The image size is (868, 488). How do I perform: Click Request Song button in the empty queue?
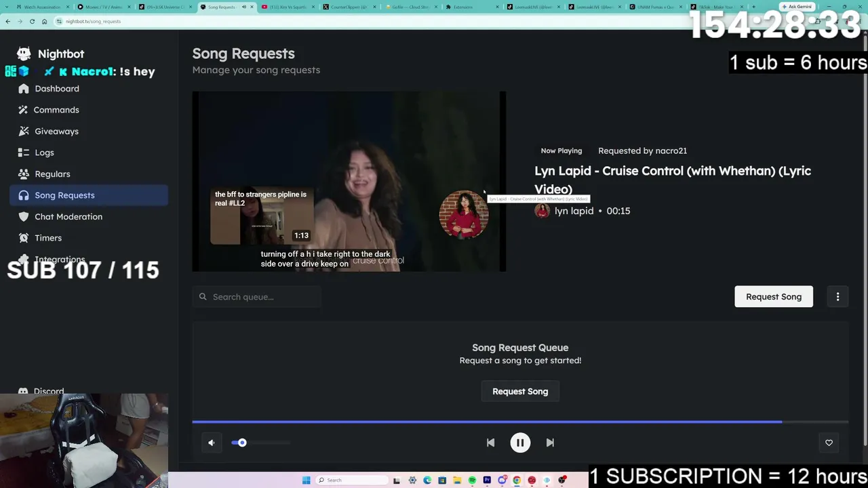[520, 391]
